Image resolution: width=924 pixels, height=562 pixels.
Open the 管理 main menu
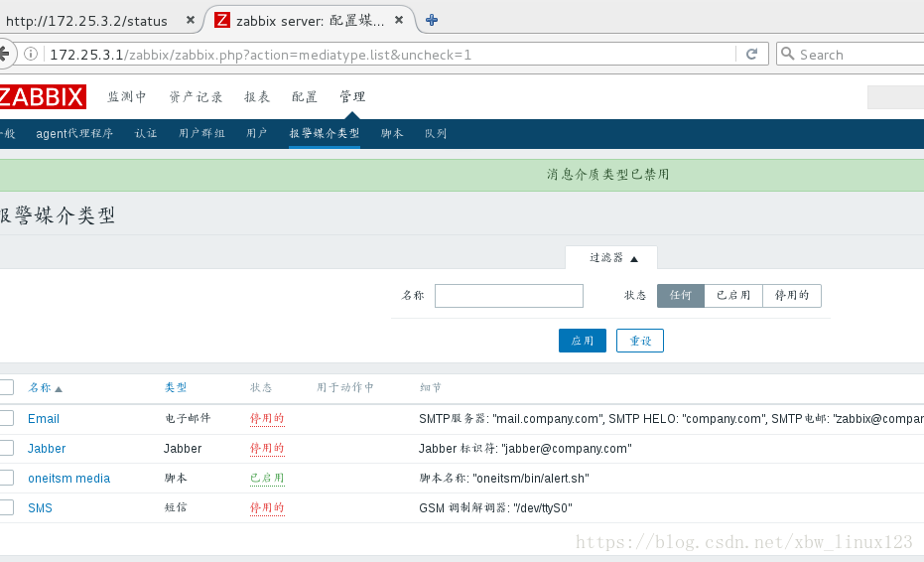[x=352, y=96]
